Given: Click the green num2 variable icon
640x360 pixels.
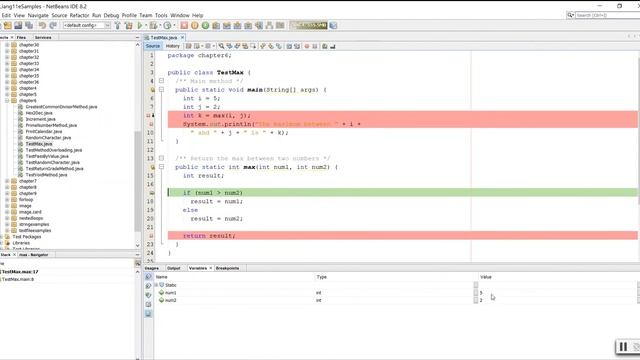Looking at the screenshot, I should click(x=161, y=300).
